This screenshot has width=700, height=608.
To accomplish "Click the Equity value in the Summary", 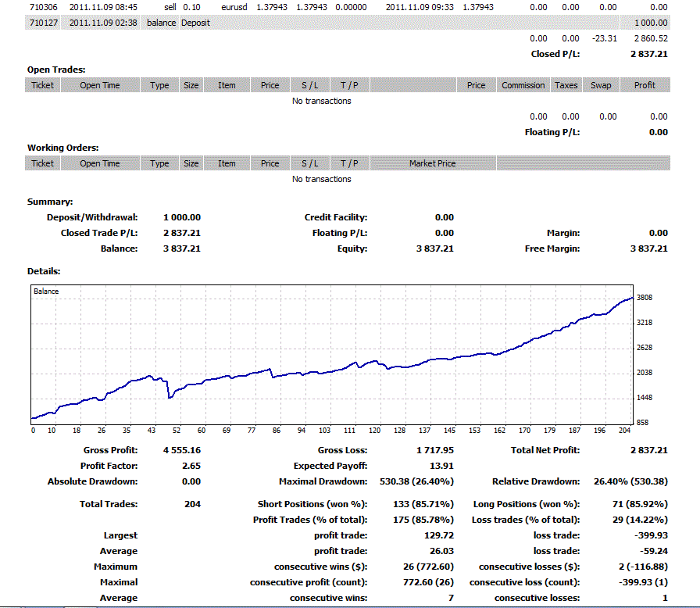I will click(434, 249).
